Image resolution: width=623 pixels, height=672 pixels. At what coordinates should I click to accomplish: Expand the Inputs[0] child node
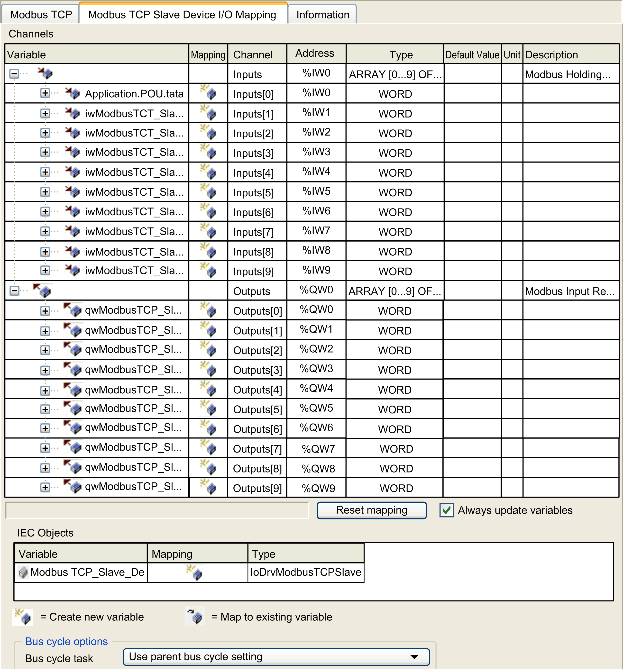45,93
